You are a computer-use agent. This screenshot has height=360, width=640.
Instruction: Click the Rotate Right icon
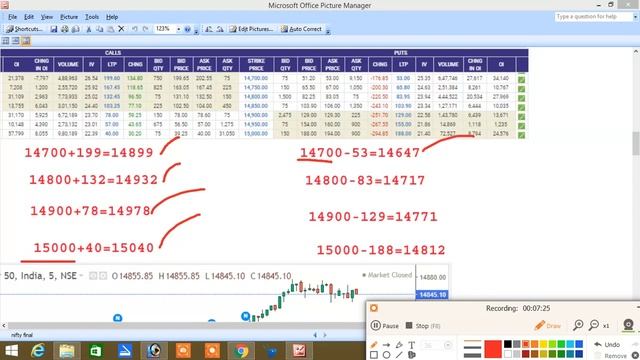click(x=220, y=29)
